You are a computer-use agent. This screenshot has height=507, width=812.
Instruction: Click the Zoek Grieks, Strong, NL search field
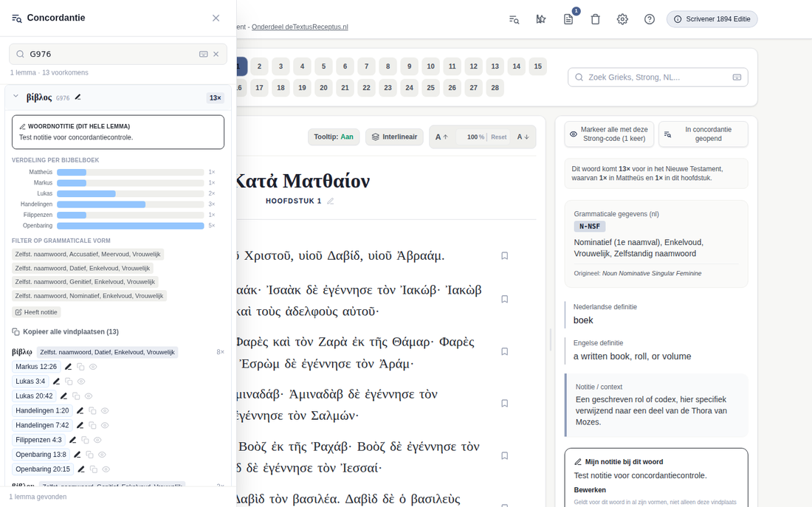tap(658, 77)
